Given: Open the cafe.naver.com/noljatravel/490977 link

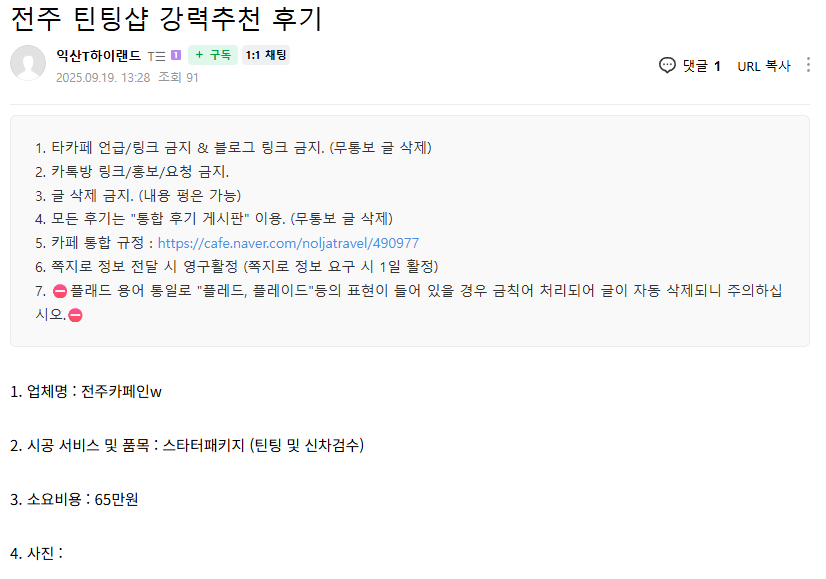Looking at the screenshot, I should (x=288, y=243).
